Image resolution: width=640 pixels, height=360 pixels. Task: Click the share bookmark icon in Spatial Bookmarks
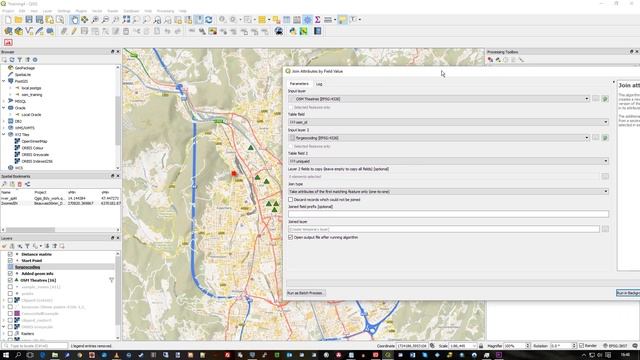(27, 184)
